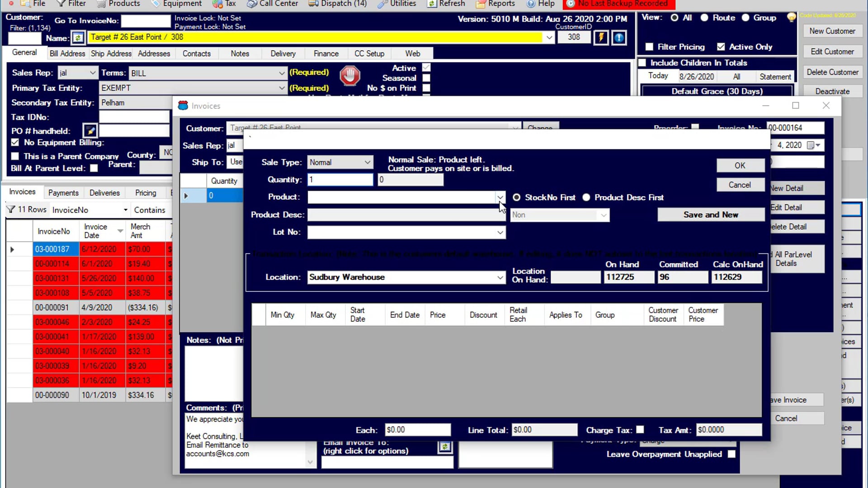The height and width of the screenshot is (488, 868).
Task: Open the Call Center menu
Action: (x=273, y=4)
